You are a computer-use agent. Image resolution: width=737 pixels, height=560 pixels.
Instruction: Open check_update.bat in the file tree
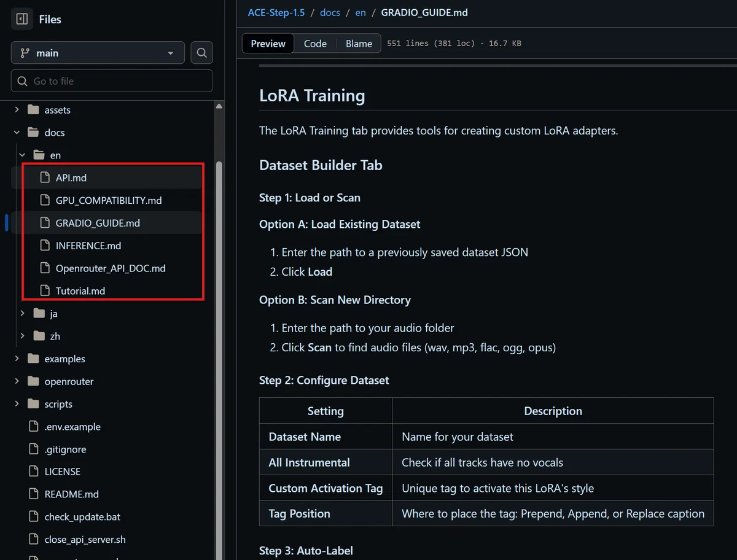(82, 517)
